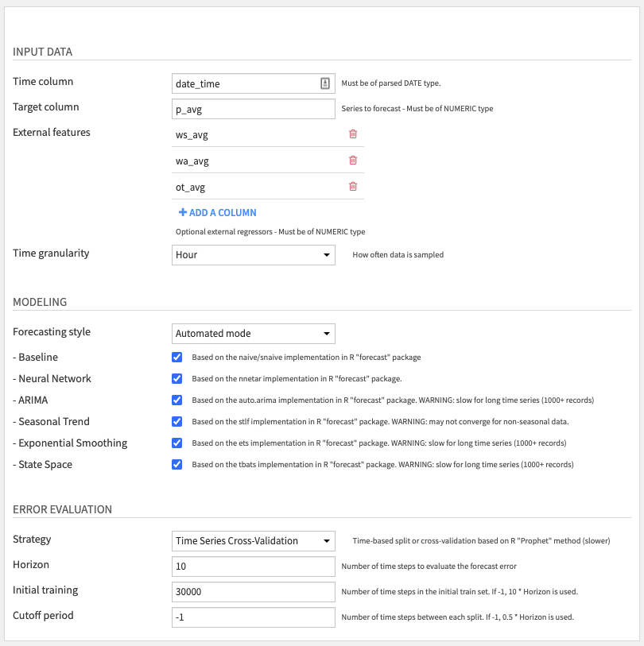Click the ADD A COLUMN link
The width and height of the screenshot is (644, 646).
coord(217,213)
